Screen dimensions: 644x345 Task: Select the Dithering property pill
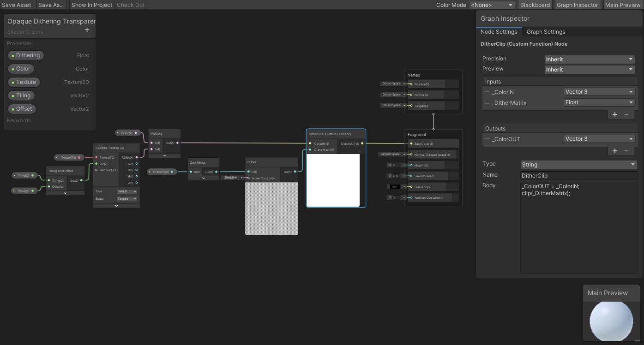tap(26, 55)
